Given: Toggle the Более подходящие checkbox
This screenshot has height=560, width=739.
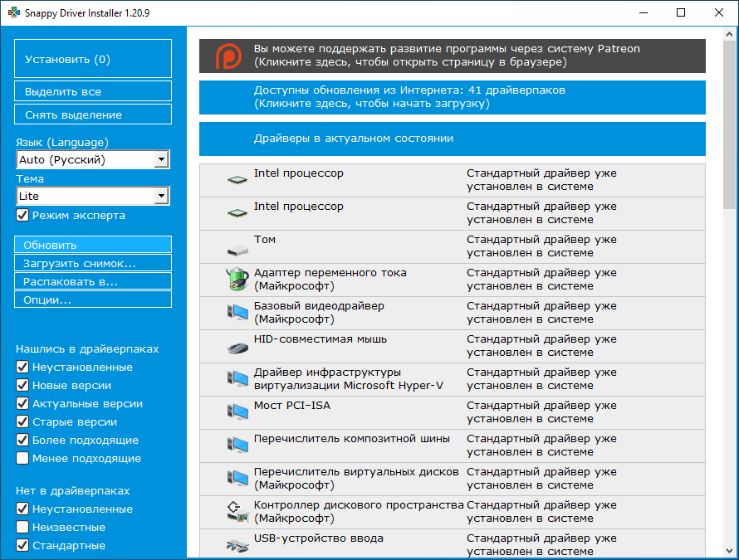Looking at the screenshot, I should click(x=22, y=440).
